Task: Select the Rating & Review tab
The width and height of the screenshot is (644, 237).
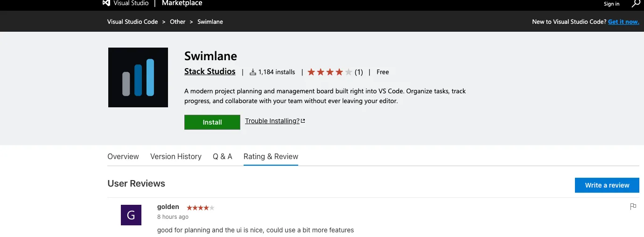Action: [x=271, y=157]
